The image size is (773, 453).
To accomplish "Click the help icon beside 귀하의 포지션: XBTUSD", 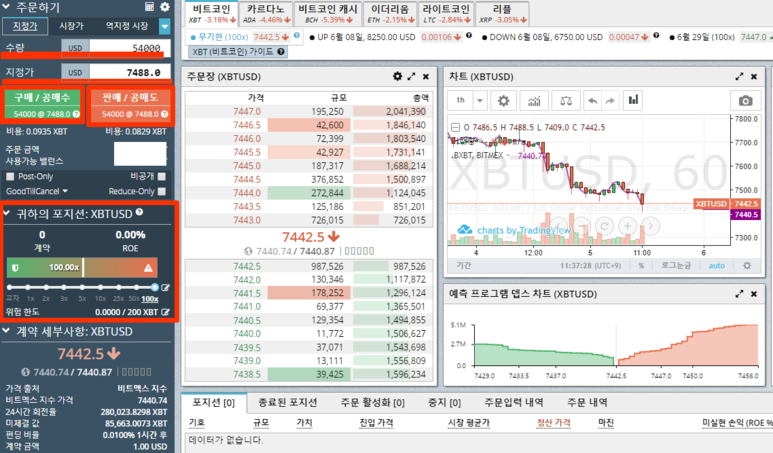I will click(x=140, y=212).
